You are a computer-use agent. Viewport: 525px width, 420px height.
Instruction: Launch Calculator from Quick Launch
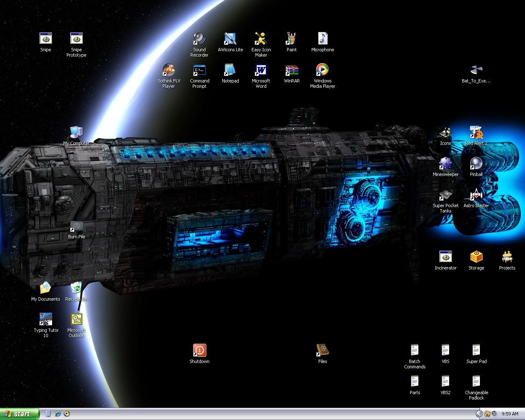point(48,414)
